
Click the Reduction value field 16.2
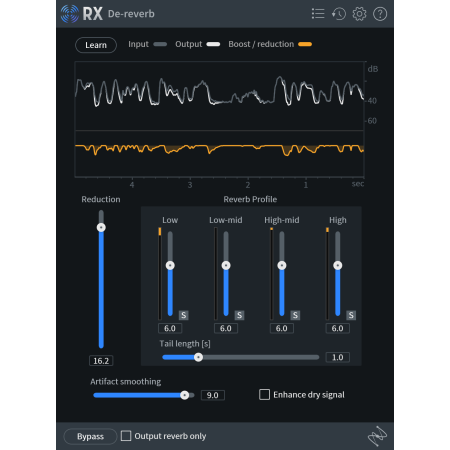pyautogui.click(x=101, y=361)
